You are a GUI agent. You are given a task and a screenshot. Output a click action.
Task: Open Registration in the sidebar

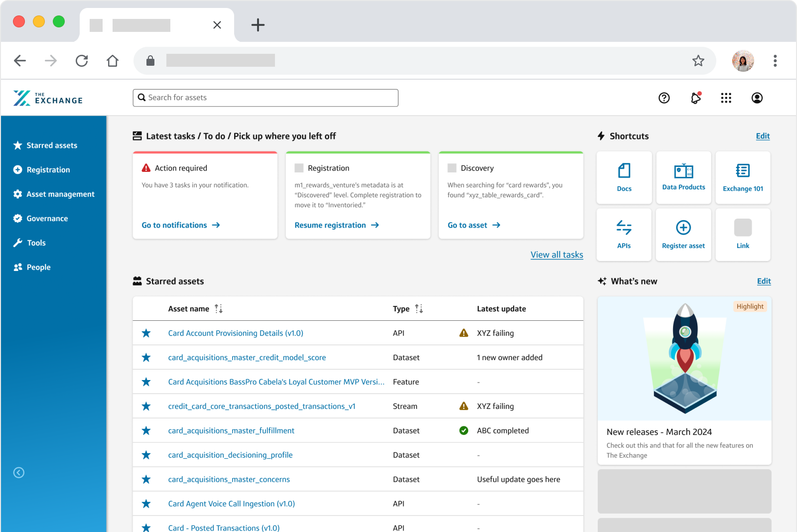tap(42, 170)
